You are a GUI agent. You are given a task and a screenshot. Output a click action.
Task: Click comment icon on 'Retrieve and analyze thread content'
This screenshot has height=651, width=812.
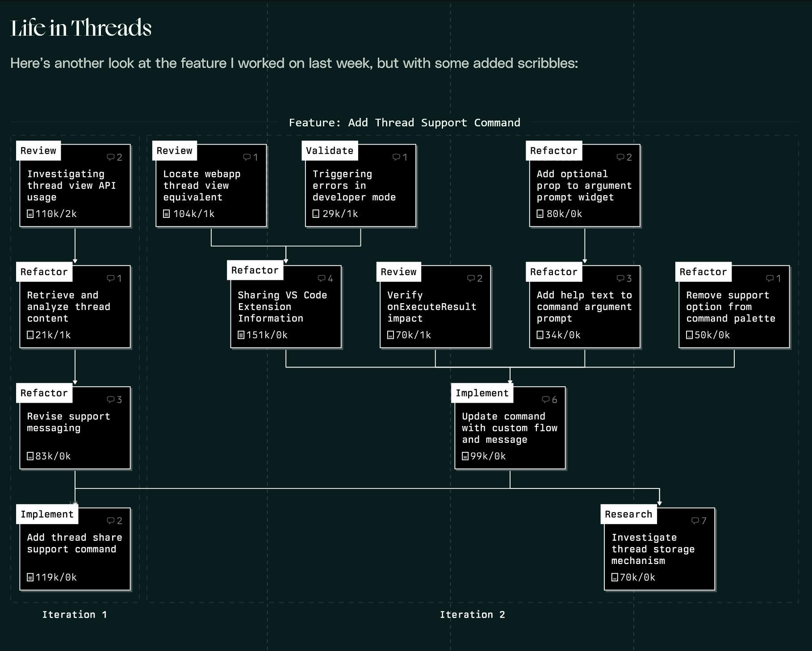[111, 278]
